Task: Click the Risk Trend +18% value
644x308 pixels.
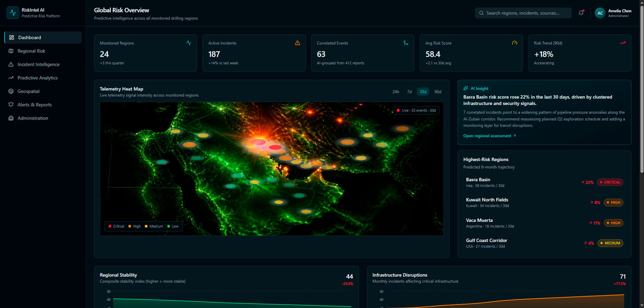Action: pos(544,54)
